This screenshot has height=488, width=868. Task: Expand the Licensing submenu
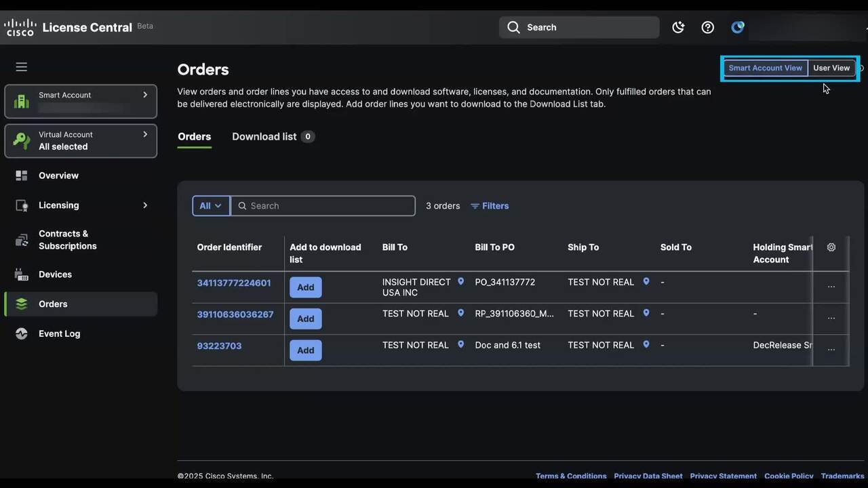(x=144, y=205)
